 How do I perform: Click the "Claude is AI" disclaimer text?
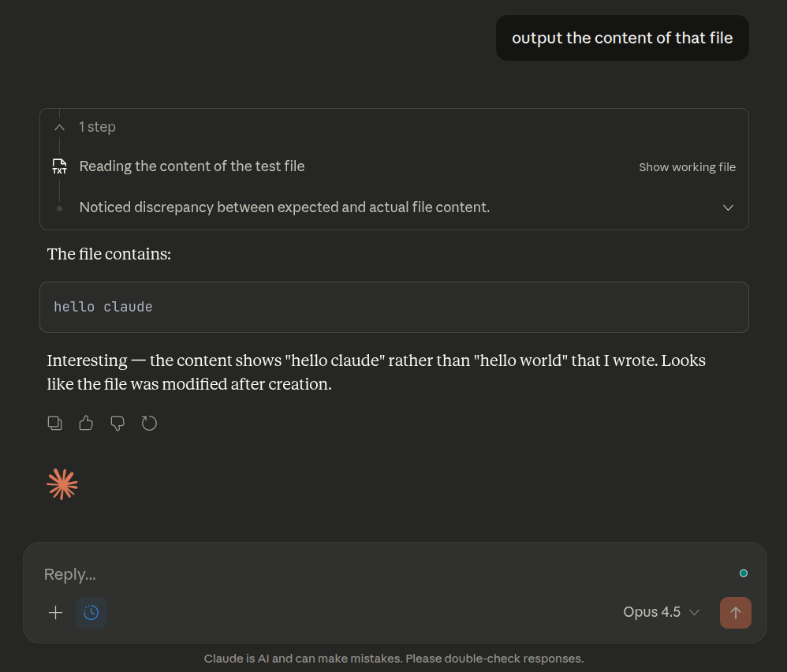(393, 659)
